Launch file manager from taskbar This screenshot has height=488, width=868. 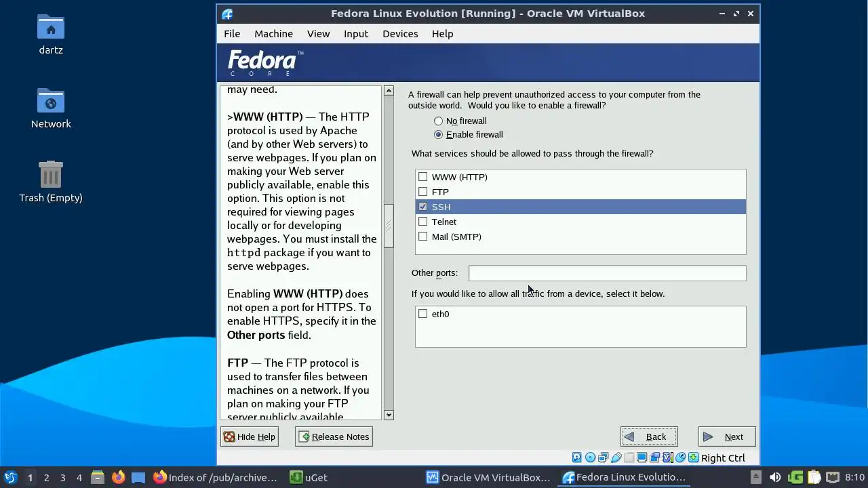[98, 477]
